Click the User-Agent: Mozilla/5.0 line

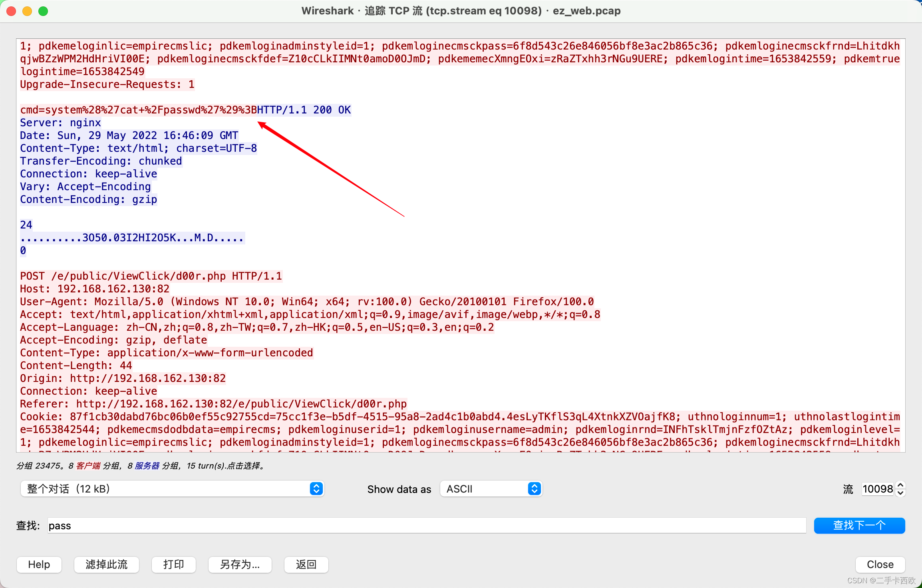click(x=307, y=302)
